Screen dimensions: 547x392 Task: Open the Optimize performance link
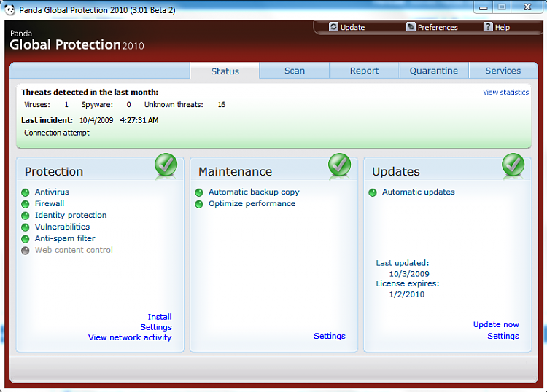pos(252,203)
